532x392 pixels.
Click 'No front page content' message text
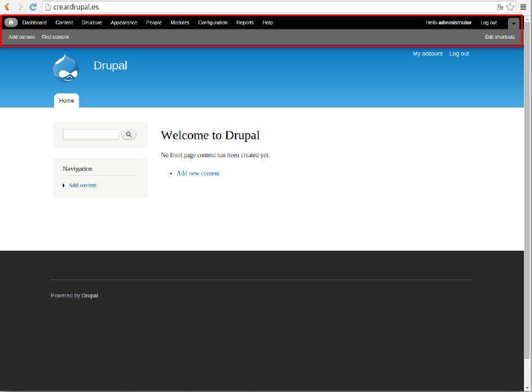tap(215, 155)
